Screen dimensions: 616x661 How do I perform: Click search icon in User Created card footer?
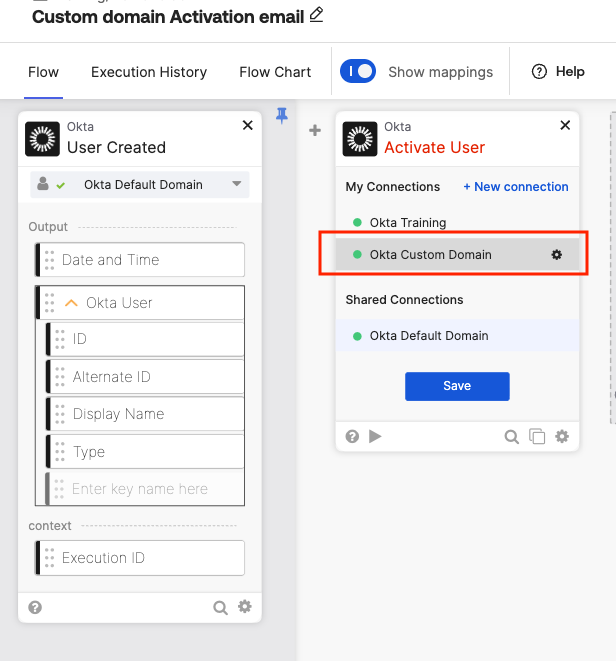[220, 608]
